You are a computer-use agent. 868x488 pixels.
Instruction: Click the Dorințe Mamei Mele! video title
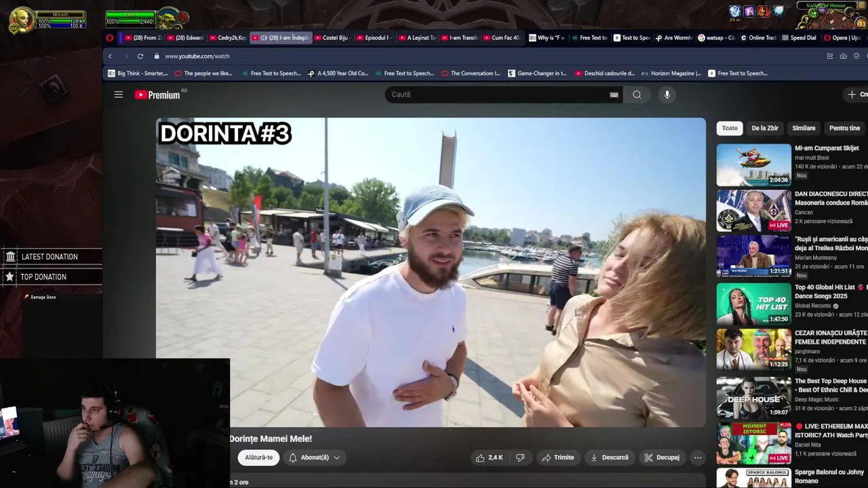coord(271,439)
